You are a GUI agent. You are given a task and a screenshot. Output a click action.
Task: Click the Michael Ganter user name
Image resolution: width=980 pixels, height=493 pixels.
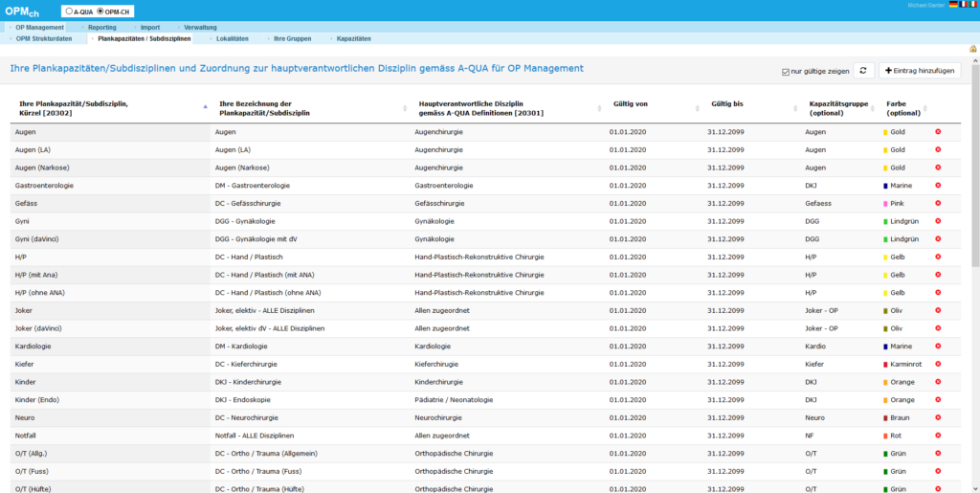point(925,6)
